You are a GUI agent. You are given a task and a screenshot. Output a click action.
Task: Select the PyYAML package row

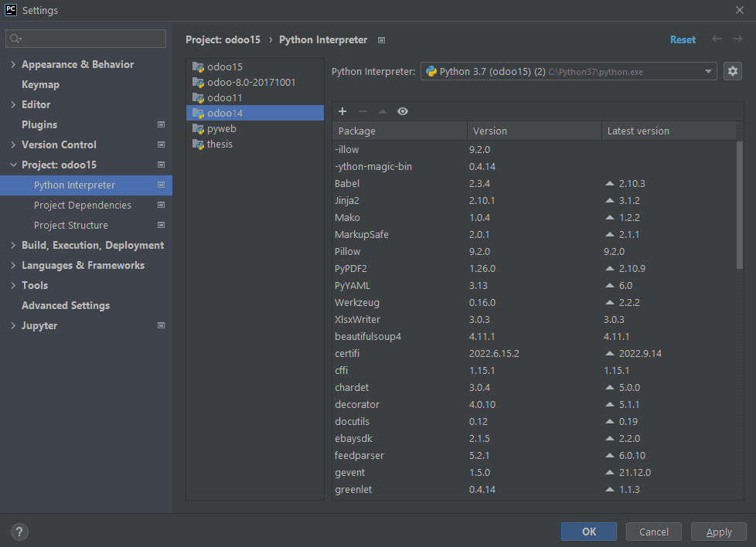(534, 285)
